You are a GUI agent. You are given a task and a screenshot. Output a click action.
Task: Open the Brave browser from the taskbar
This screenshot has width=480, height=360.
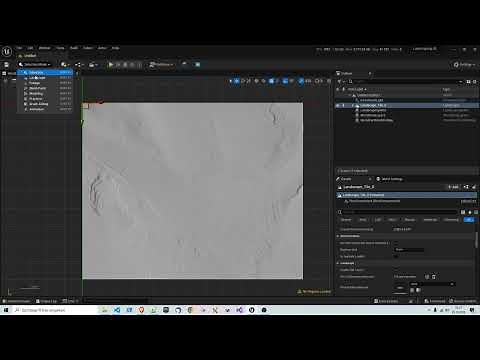(x=141, y=310)
